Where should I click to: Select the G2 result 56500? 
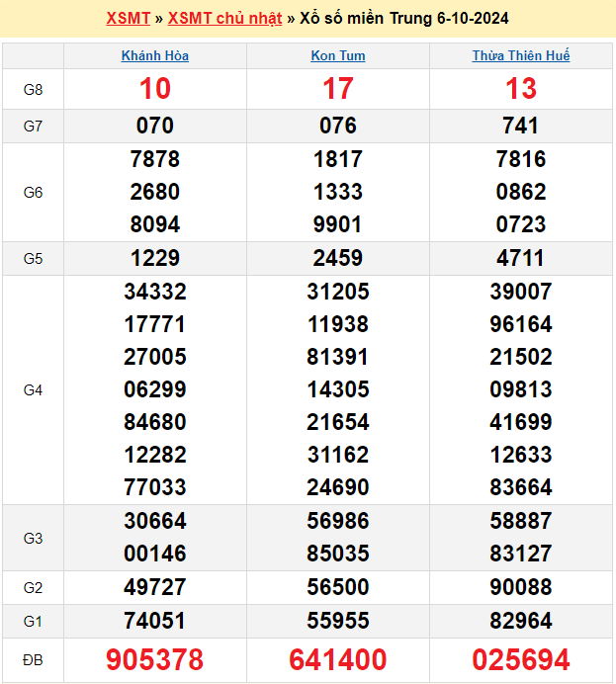click(x=338, y=587)
